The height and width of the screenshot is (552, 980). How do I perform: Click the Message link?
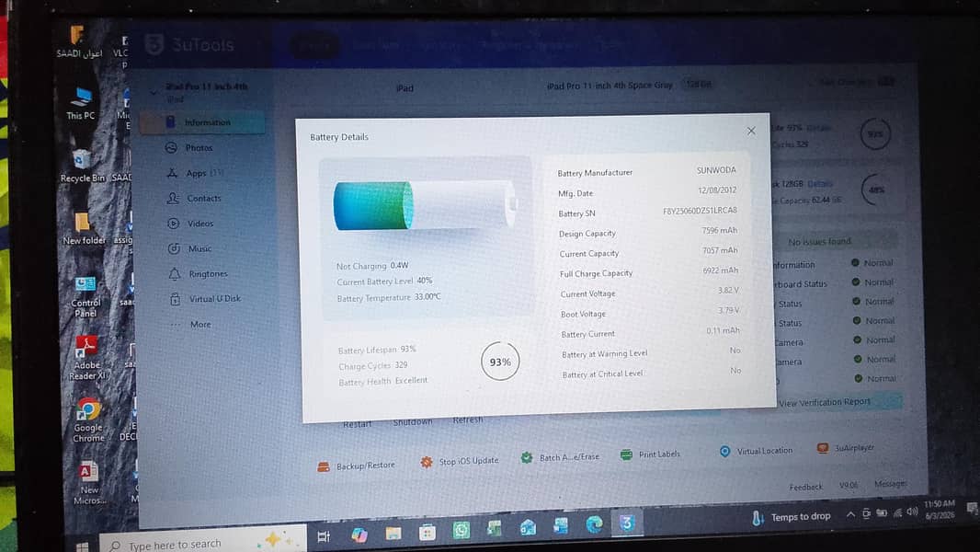(x=890, y=483)
